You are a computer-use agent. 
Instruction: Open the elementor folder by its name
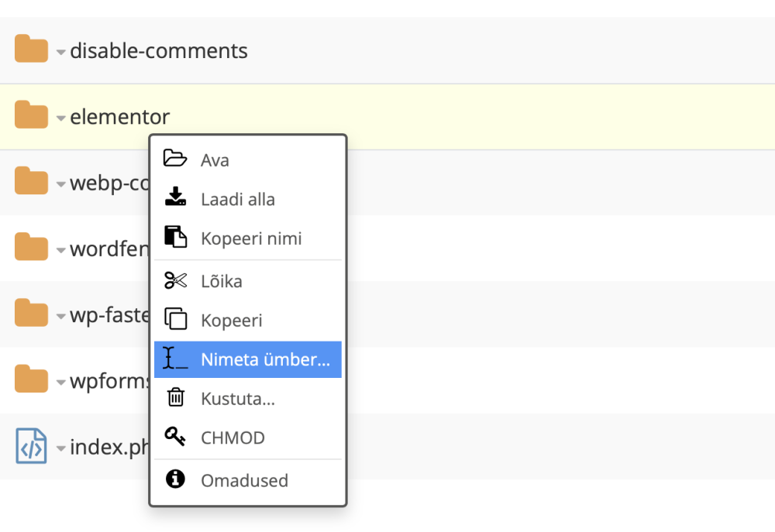(119, 117)
